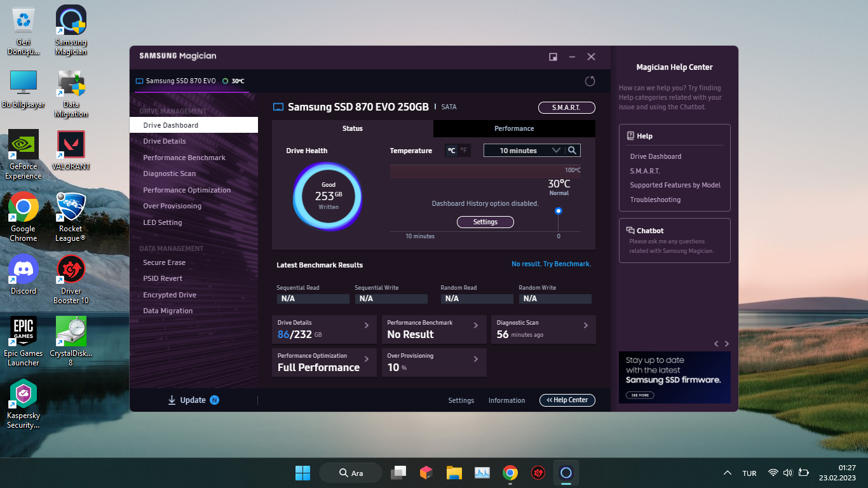Click the Help Center collapse button
Image resolution: width=868 pixels, height=488 pixels.
tap(567, 400)
